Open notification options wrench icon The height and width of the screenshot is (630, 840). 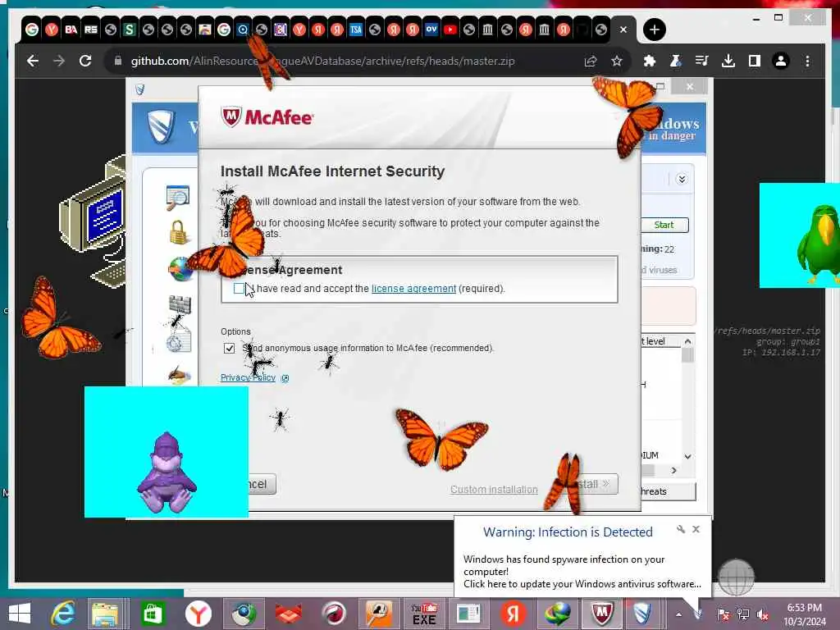[680, 529]
